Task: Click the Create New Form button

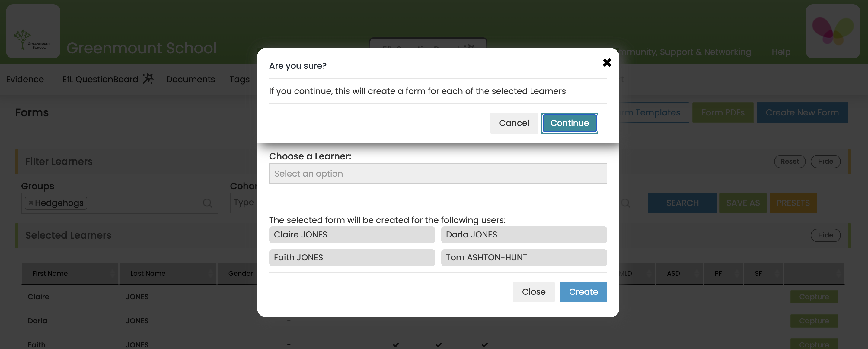Action: pyautogui.click(x=802, y=112)
